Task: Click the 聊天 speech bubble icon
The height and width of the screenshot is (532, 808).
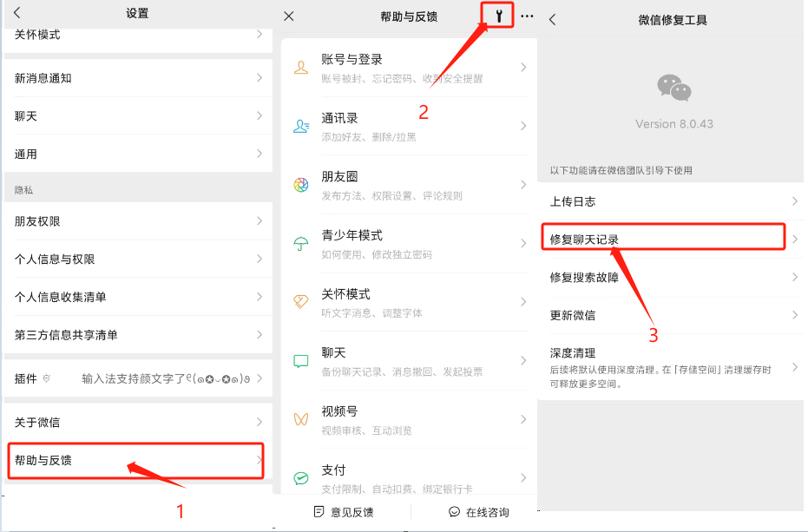Action: tap(299, 361)
